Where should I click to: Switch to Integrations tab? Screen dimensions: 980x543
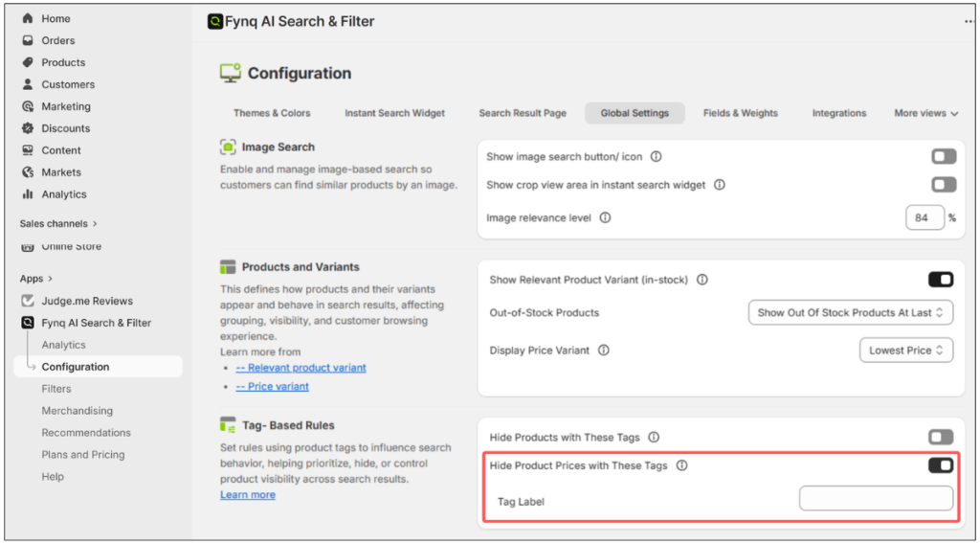[x=839, y=113]
